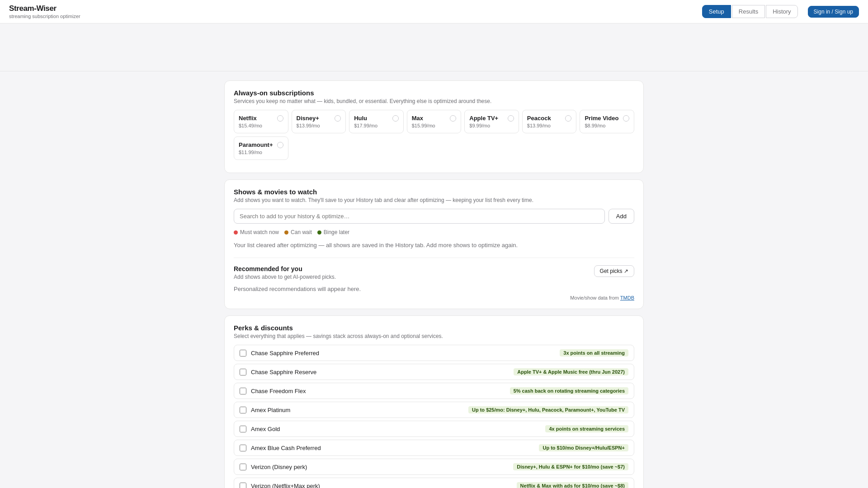Viewport: 868px width, 488px height.
Task: Click the Prime Video $8.99/mo price
Action: tap(595, 126)
